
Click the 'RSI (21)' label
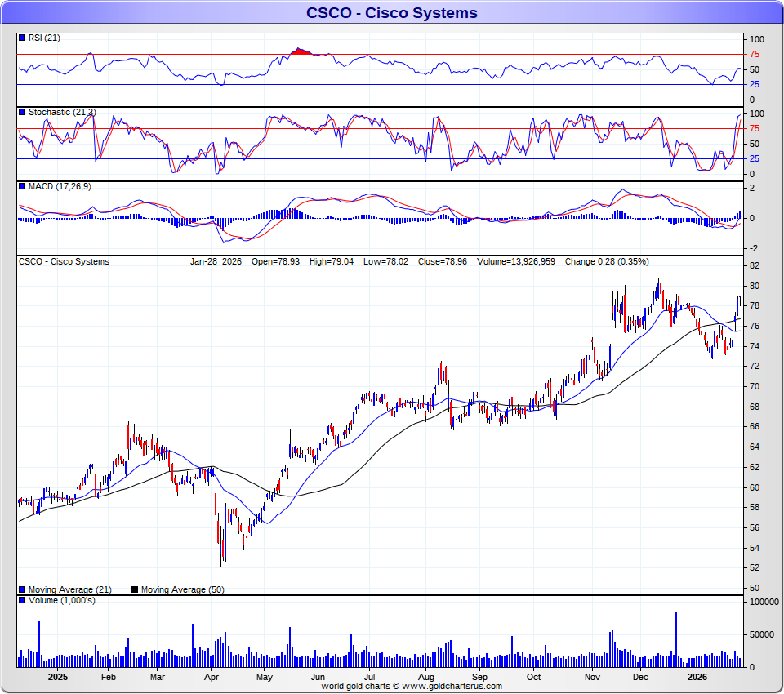44,38
